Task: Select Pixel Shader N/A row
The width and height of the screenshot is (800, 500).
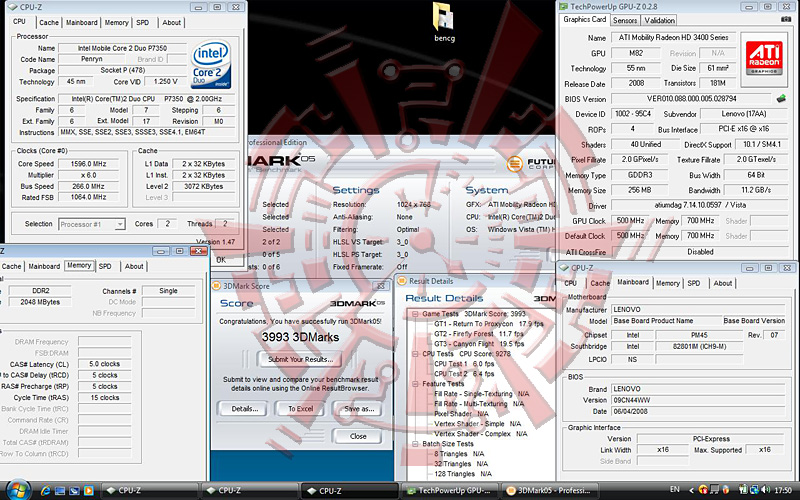Action: [461, 414]
